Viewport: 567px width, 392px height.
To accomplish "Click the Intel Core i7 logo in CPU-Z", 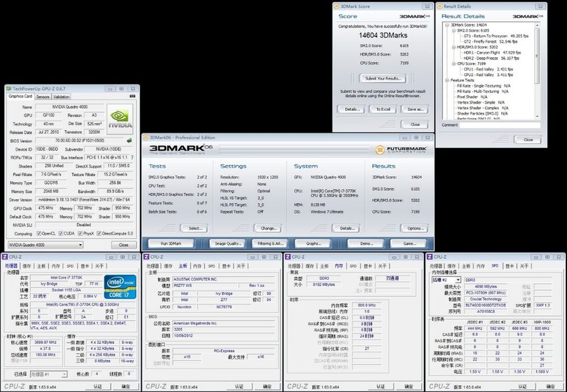I will tap(120, 287).
